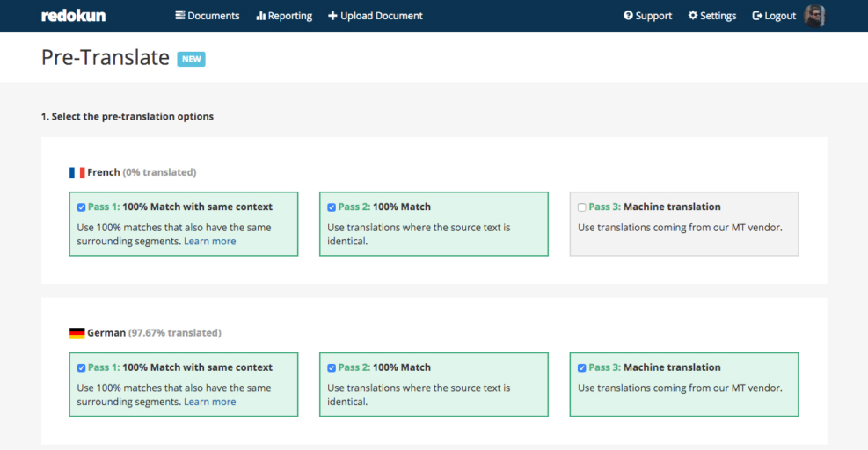Click the Reporting bar chart icon
This screenshot has width=868, height=450.
coord(260,16)
